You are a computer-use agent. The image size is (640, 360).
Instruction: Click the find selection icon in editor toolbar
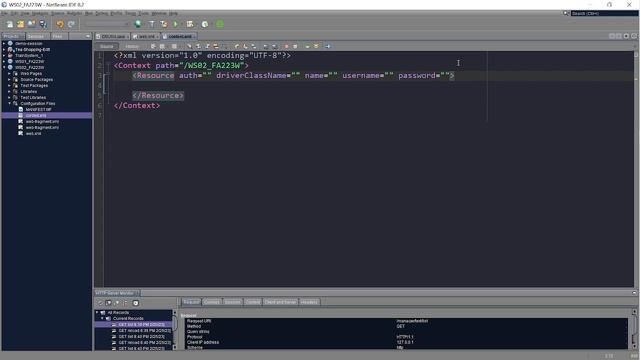[189, 47]
